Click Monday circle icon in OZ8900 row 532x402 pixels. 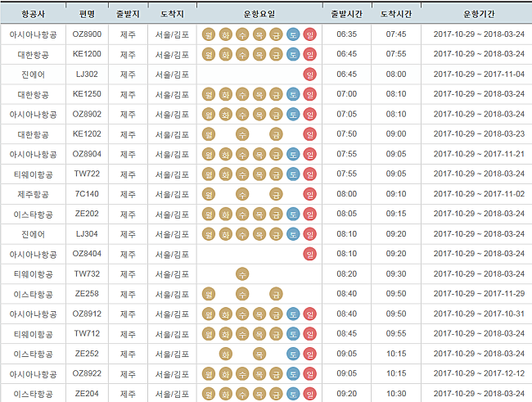tap(209, 34)
